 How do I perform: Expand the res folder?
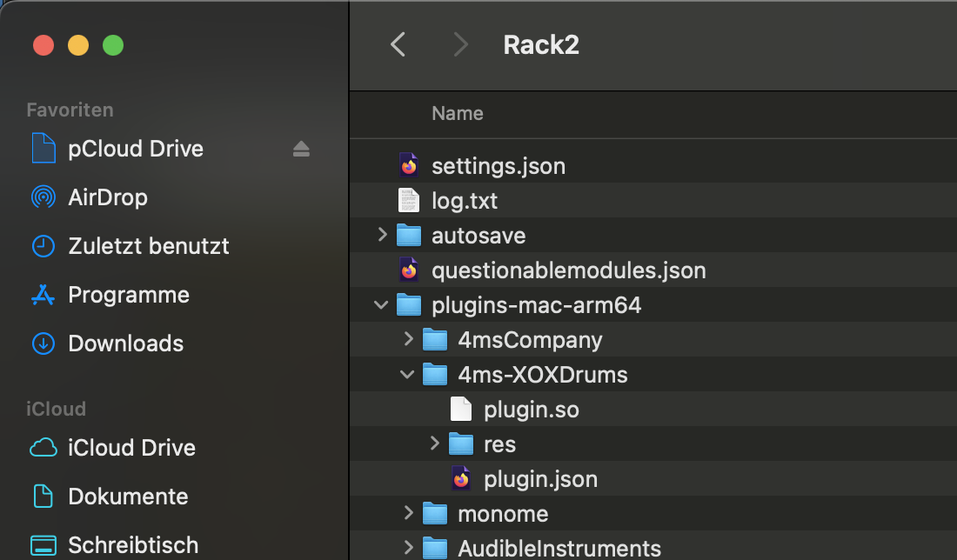pyautogui.click(x=434, y=443)
